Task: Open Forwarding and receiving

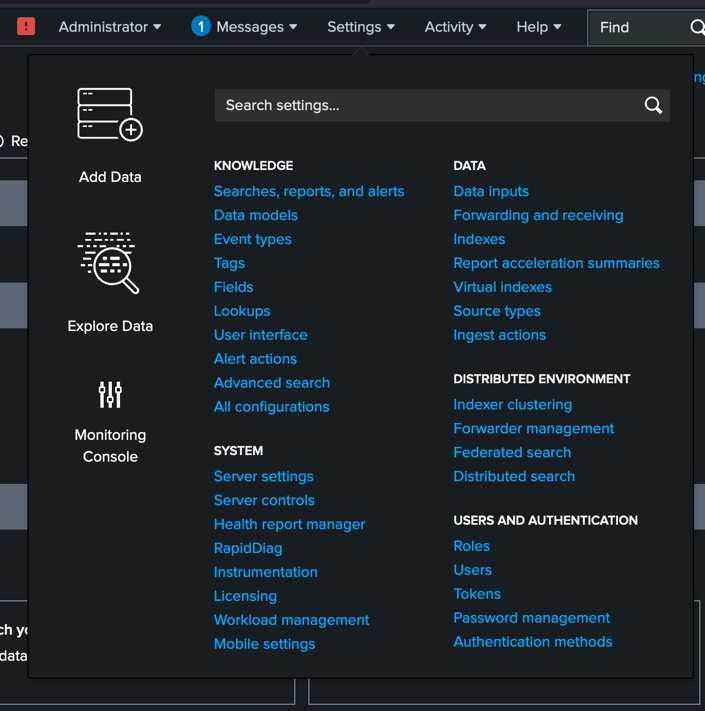Action: coord(538,215)
